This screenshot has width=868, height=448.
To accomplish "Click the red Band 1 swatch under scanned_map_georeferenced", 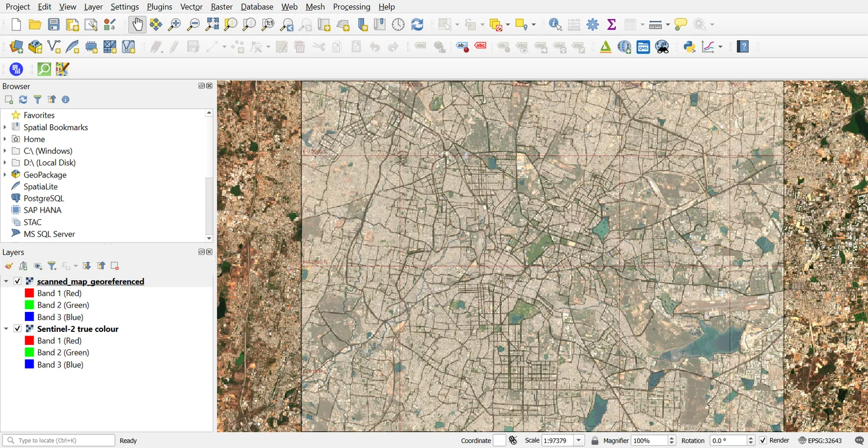I will click(x=29, y=293).
